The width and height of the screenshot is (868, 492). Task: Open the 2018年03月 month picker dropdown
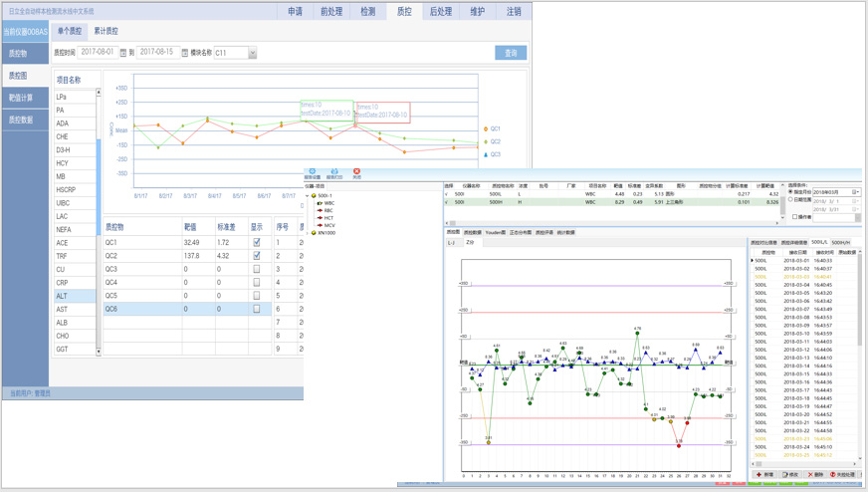856,191
